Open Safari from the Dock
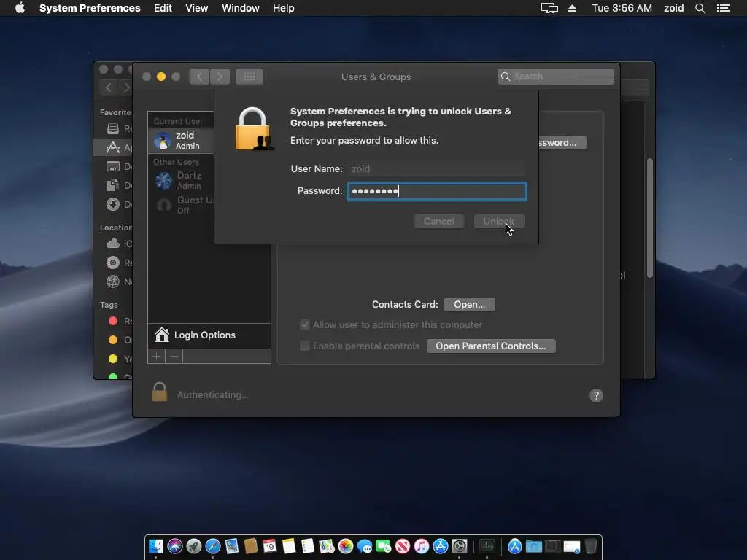 click(213, 546)
